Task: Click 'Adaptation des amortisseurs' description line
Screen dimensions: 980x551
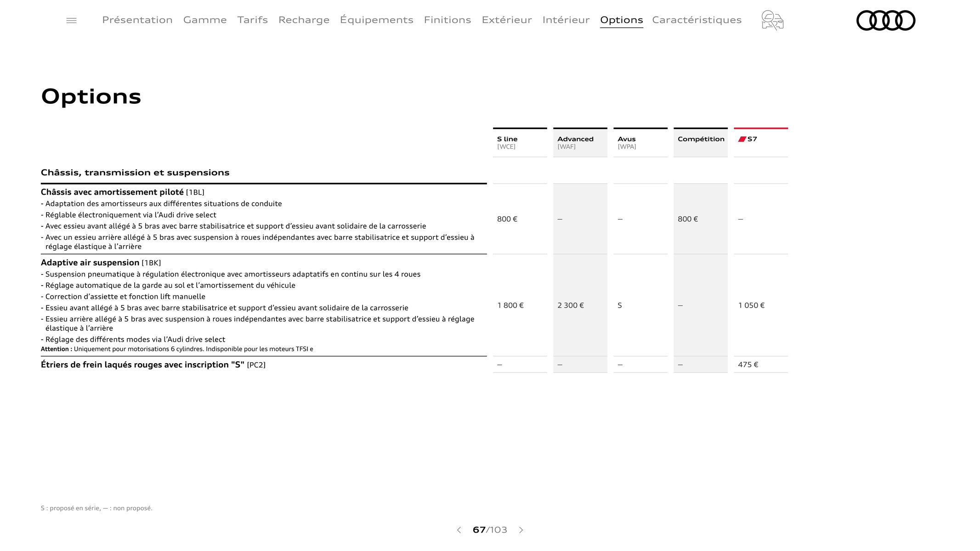Action: coord(161,203)
